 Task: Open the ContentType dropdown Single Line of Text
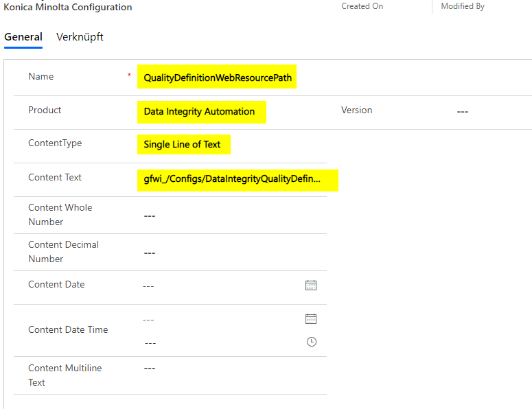(x=184, y=145)
